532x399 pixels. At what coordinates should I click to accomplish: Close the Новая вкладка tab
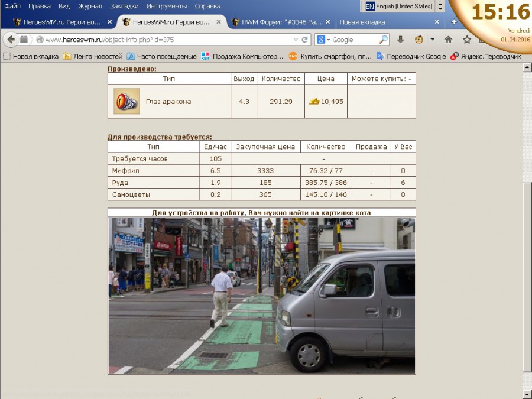pyautogui.click(x=437, y=22)
